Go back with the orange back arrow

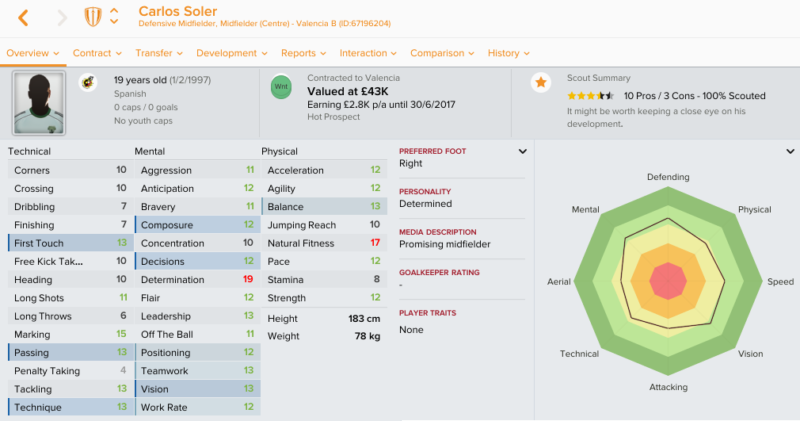23,18
